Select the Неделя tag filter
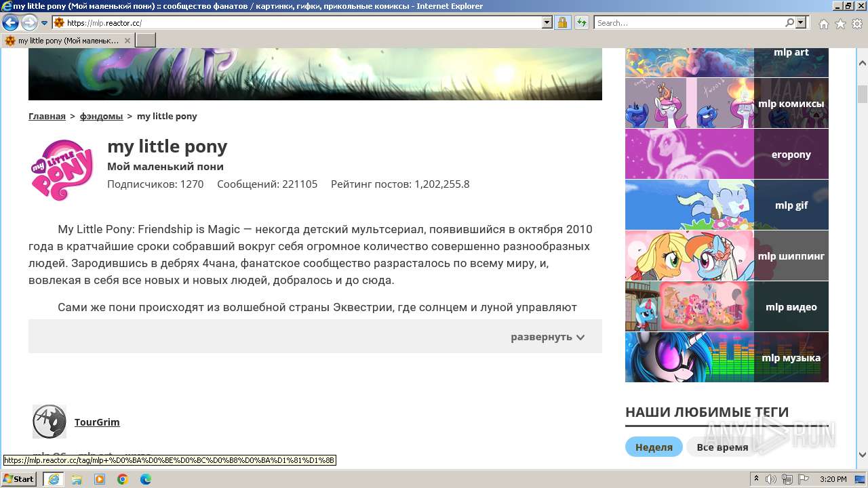 pos(654,447)
